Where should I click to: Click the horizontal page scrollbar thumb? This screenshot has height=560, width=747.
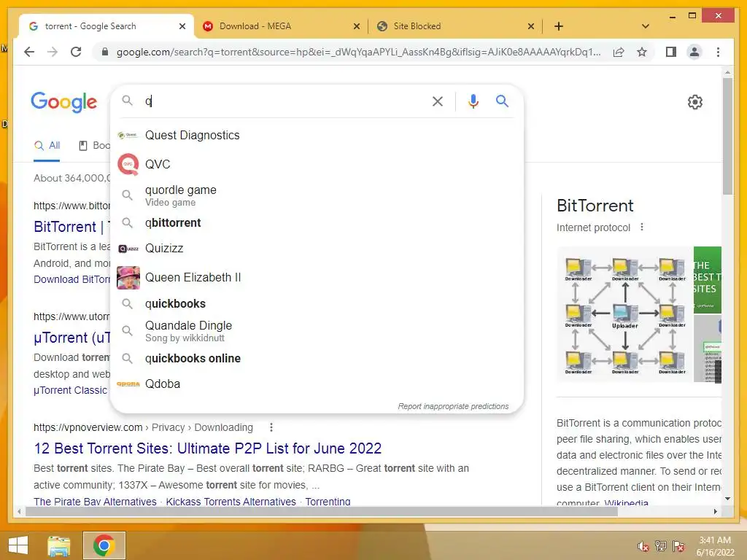pos(322,512)
